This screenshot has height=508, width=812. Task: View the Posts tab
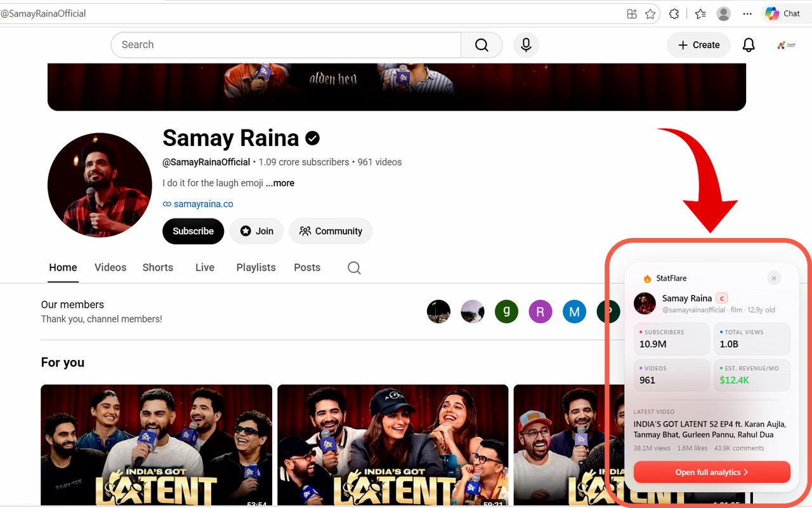tap(307, 267)
